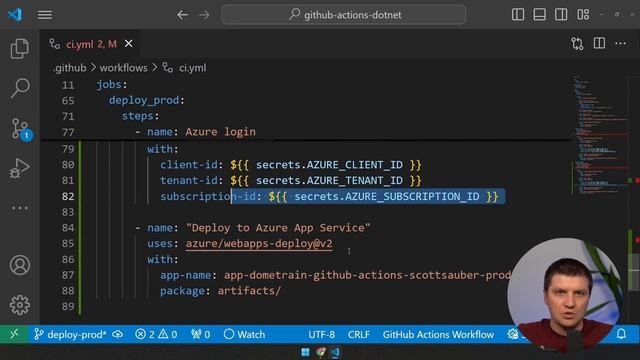Open the VS Code hamburger menu
The height and width of the screenshot is (360, 640).
pyautogui.click(x=44, y=15)
